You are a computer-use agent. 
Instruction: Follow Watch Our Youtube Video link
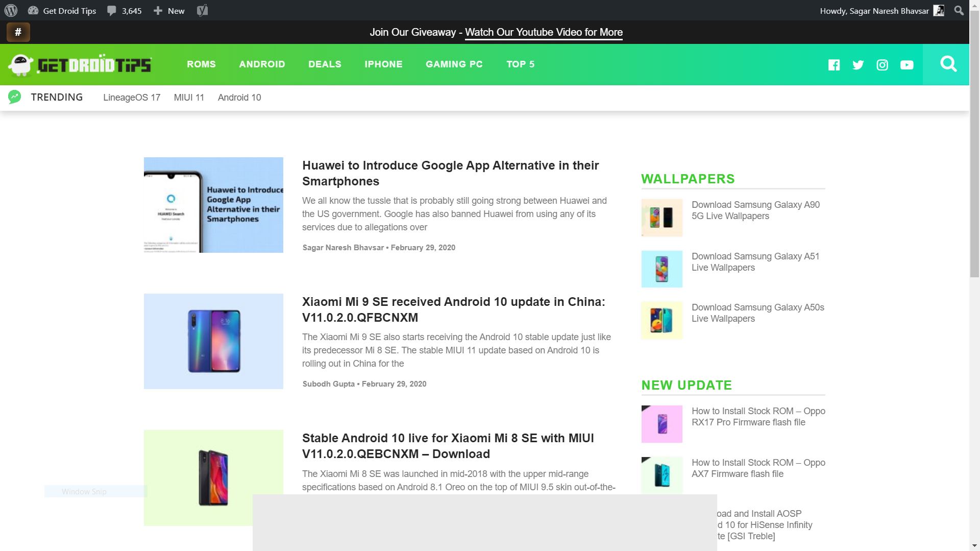tap(544, 32)
